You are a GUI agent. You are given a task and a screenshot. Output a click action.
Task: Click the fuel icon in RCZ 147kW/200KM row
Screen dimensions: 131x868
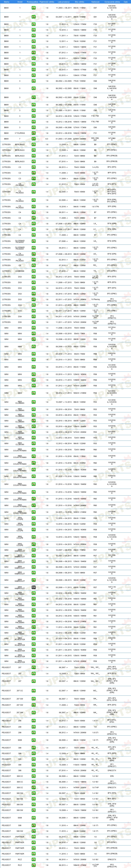[x=34, y=860]
